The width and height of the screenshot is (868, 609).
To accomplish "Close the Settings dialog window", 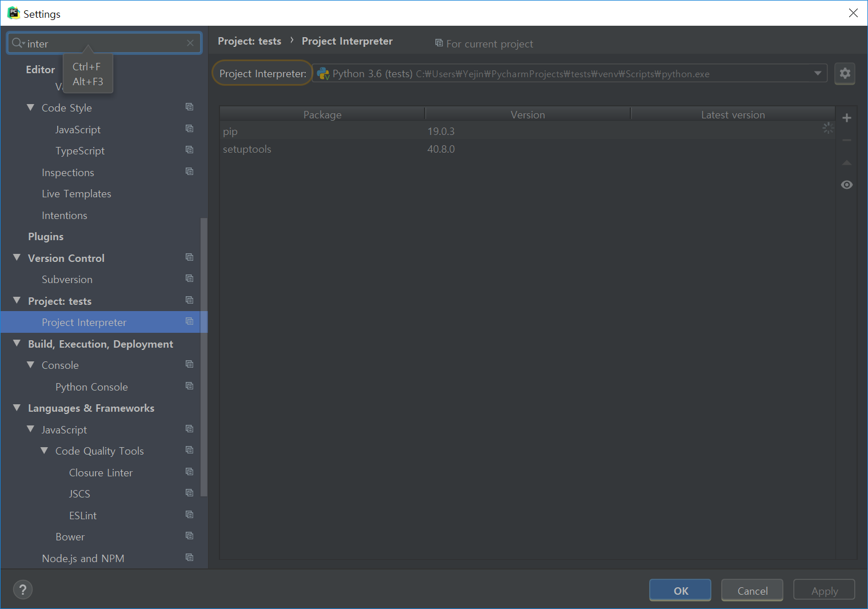I will (853, 13).
